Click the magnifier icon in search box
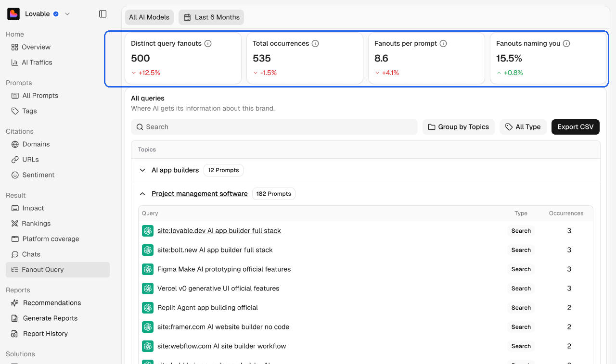 pyautogui.click(x=140, y=127)
